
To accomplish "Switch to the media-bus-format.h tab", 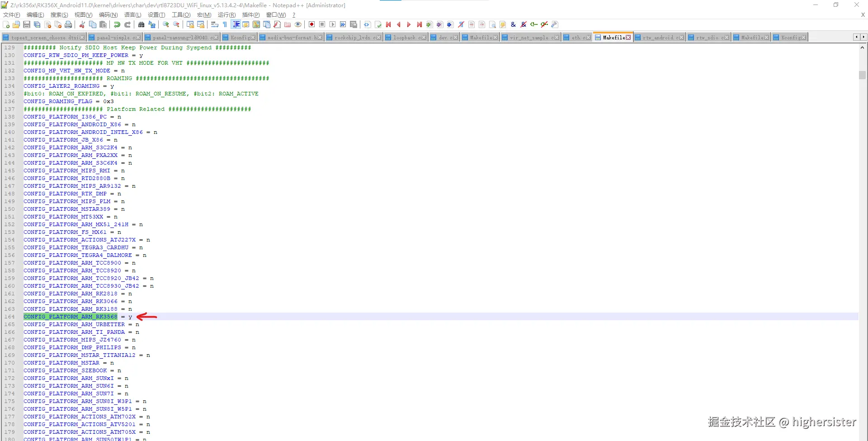I will [x=292, y=38].
